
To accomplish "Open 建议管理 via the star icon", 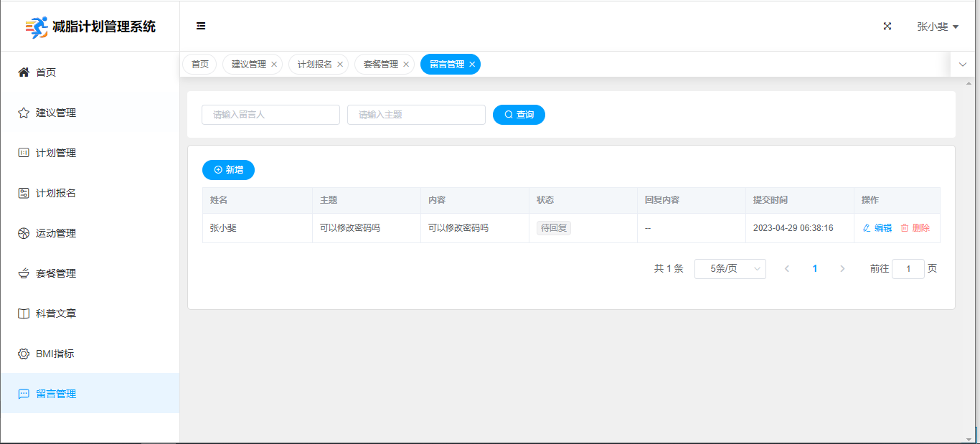I will point(24,113).
